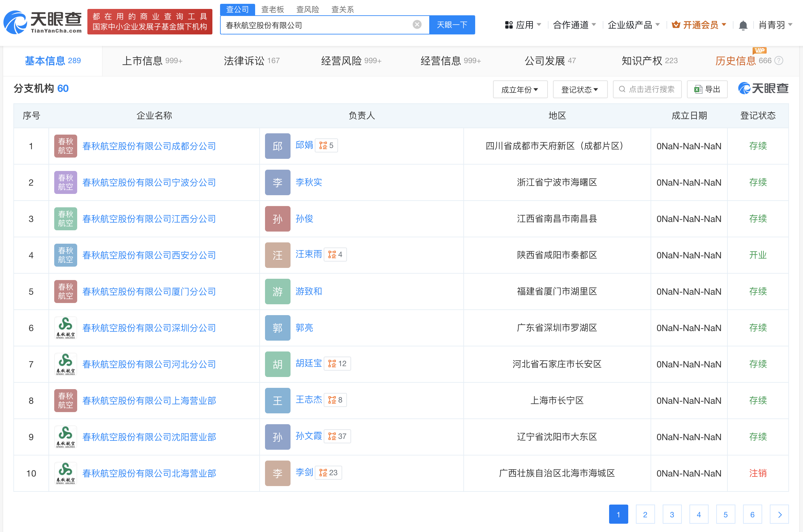This screenshot has height=532, width=803.
Task: Open the 经营信息 tab
Action: point(451,61)
